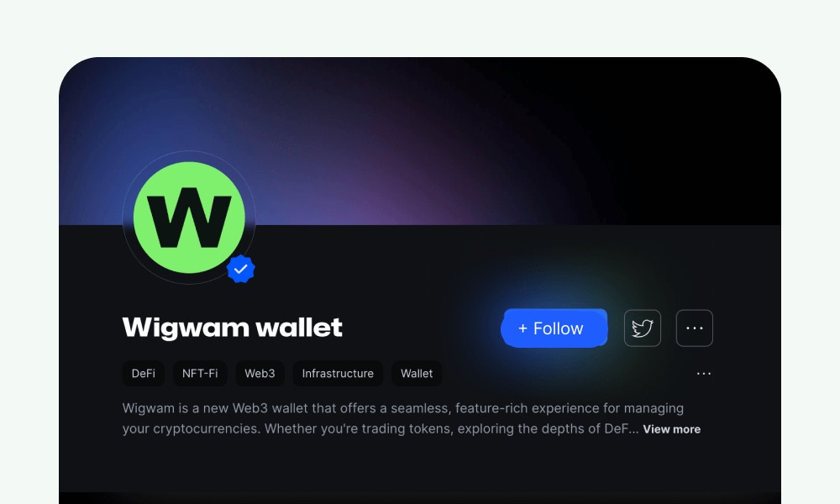Click the word 'Web3' in the description
840x504 pixels.
tap(249, 408)
